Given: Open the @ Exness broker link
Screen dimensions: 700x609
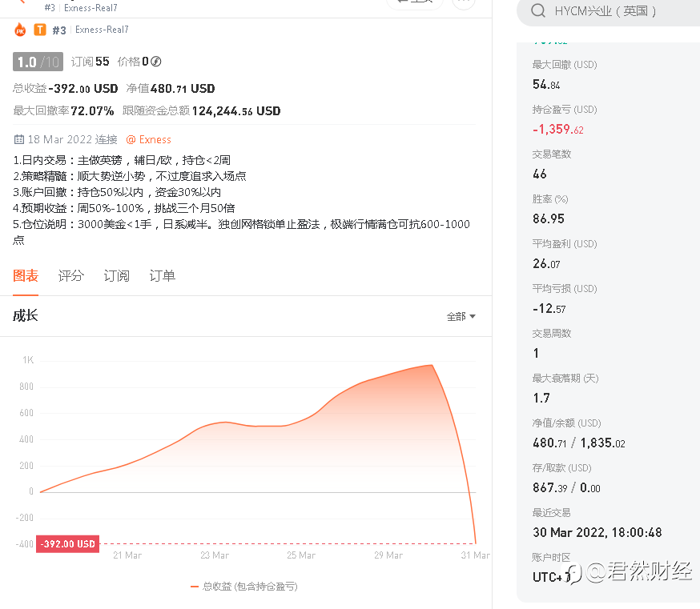Looking at the screenshot, I should (x=149, y=140).
